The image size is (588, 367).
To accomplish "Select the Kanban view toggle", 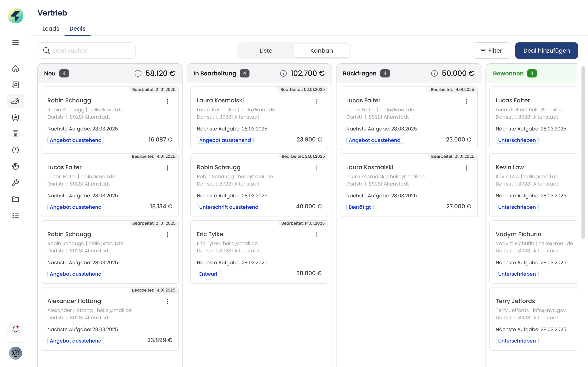I will pos(321,51).
